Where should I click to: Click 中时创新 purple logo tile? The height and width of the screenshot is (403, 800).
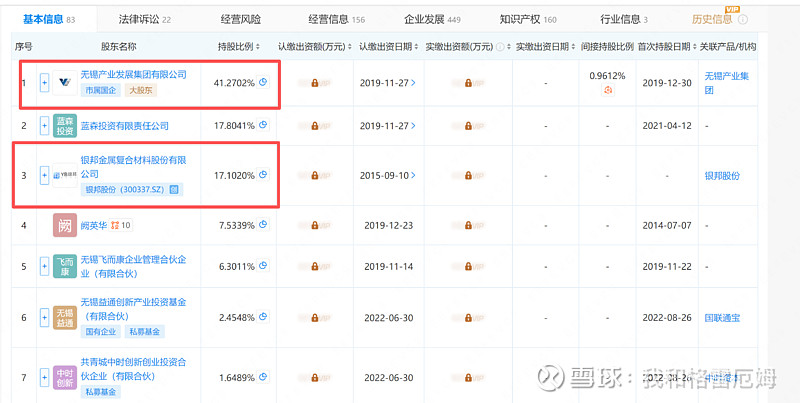65,378
